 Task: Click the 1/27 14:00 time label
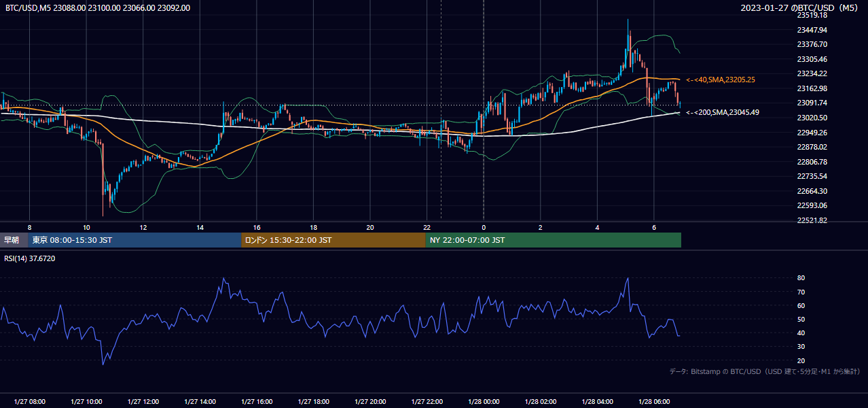(200, 402)
